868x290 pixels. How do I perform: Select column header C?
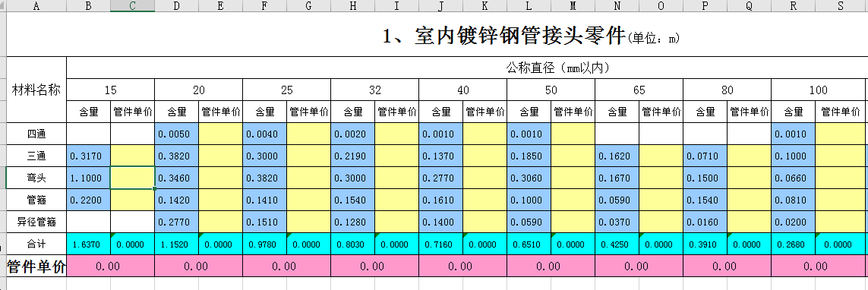pos(132,6)
